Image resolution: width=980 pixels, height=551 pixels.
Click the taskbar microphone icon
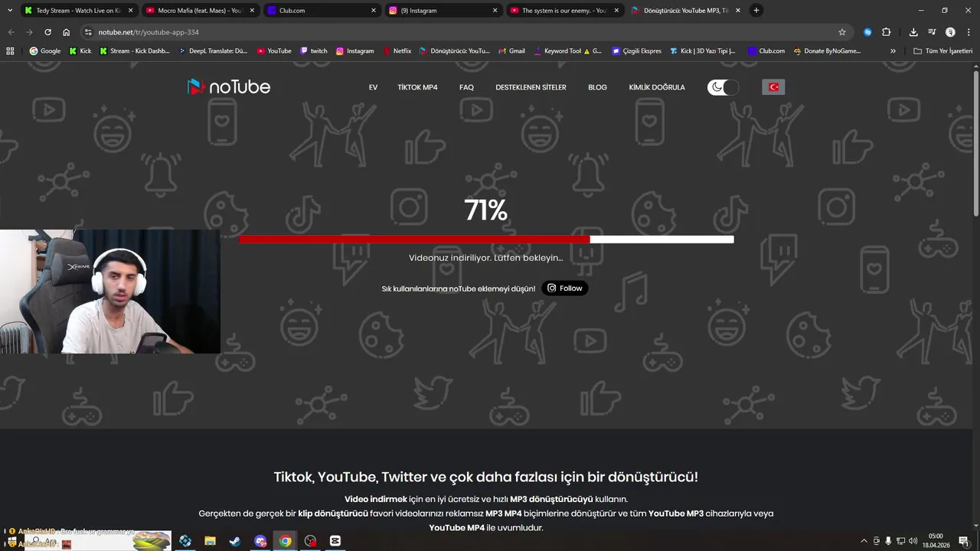coord(888,541)
